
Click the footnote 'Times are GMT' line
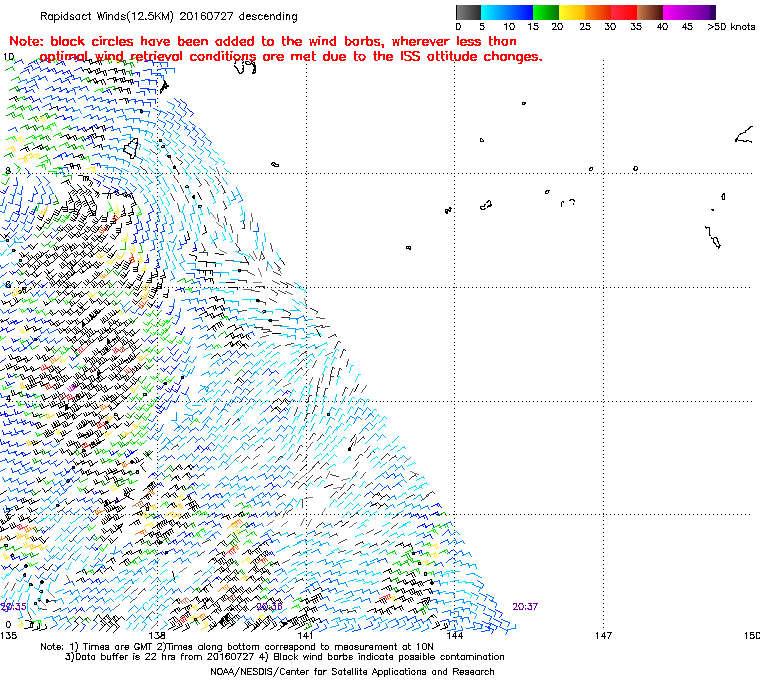pyautogui.click(x=237, y=647)
